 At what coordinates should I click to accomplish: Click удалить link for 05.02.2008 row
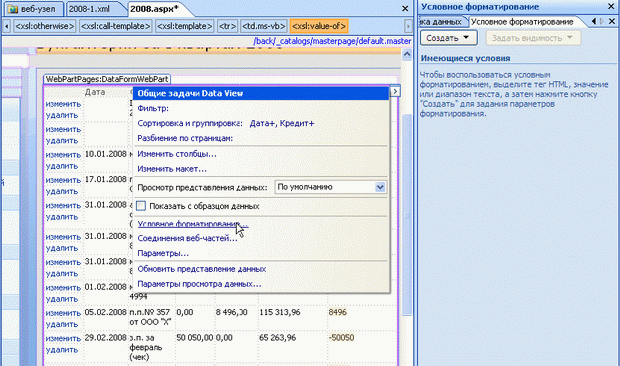pyautogui.click(x=62, y=324)
